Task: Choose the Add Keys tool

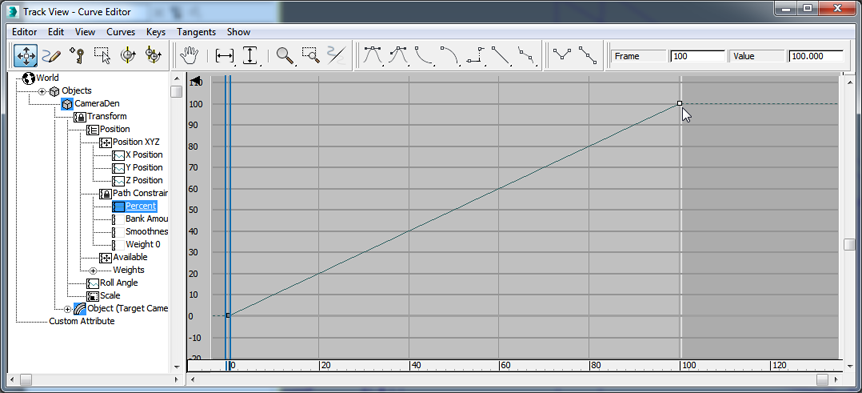Action: coord(76,56)
